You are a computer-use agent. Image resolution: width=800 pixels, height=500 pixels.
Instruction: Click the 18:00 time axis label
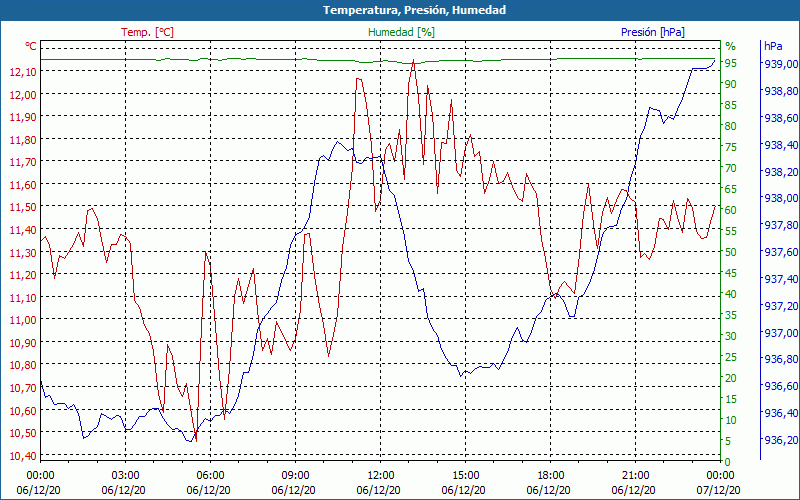coord(551,476)
